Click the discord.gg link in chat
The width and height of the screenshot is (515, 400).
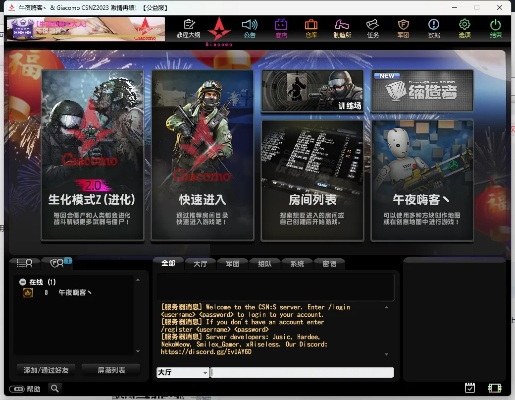[206, 352]
